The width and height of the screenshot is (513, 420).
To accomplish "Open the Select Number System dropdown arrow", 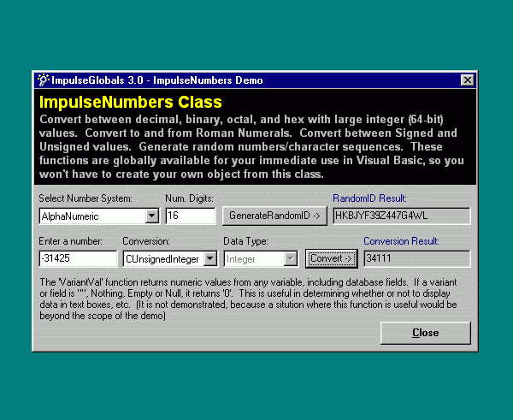I will tap(152, 216).
